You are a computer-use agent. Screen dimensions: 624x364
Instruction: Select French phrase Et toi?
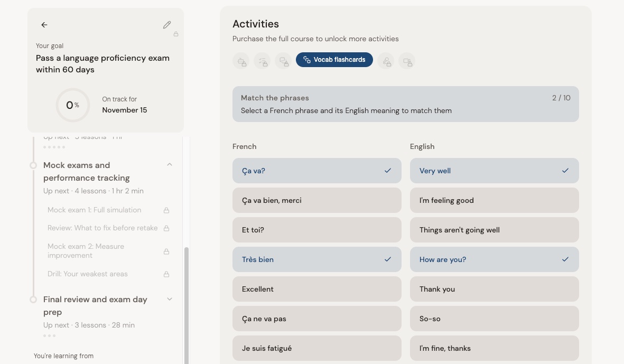click(x=317, y=230)
